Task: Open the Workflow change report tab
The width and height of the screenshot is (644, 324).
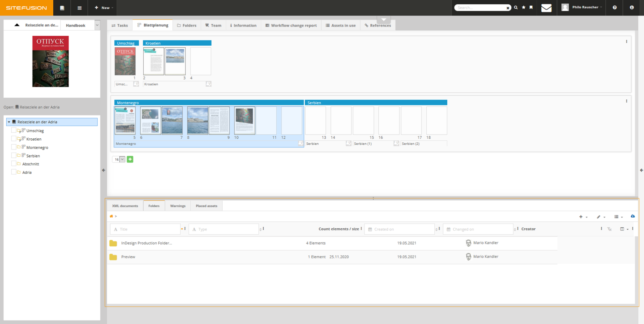Action: tap(291, 25)
